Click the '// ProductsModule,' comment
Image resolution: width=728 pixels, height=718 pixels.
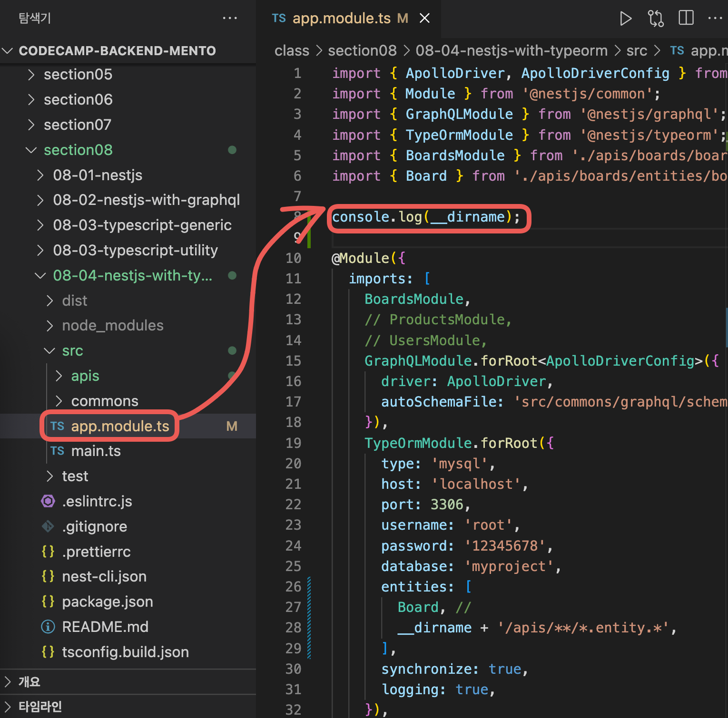point(438,320)
